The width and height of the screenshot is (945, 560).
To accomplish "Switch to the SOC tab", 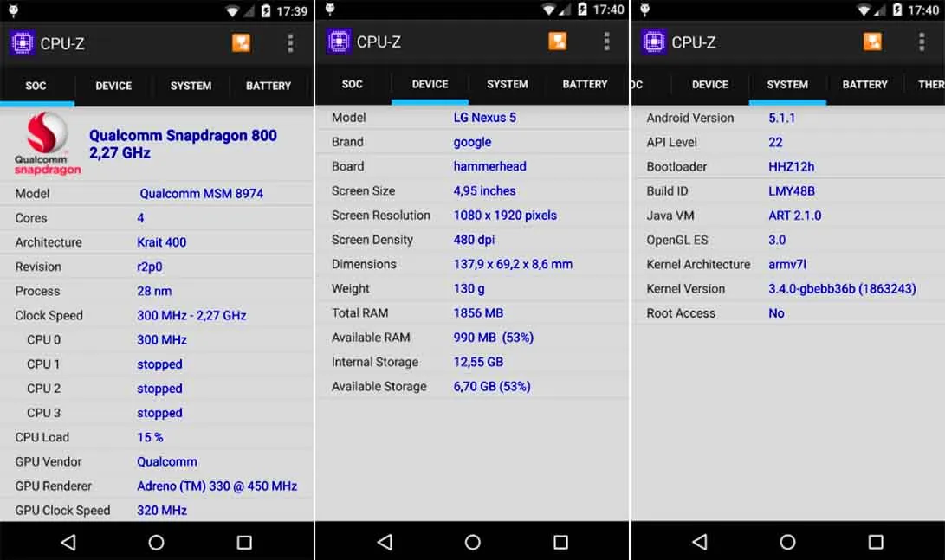I will (x=36, y=86).
